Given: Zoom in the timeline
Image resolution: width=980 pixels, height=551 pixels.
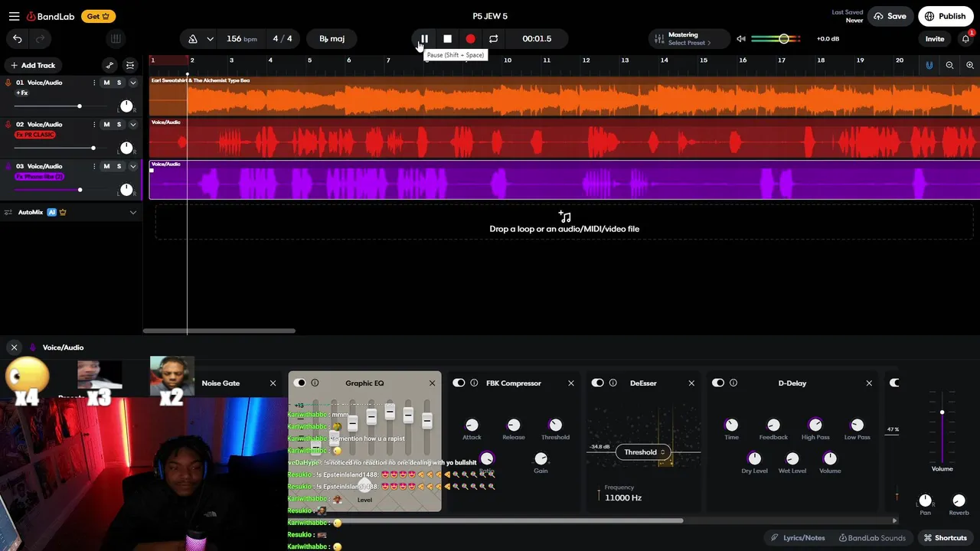Looking at the screenshot, I should (x=970, y=66).
